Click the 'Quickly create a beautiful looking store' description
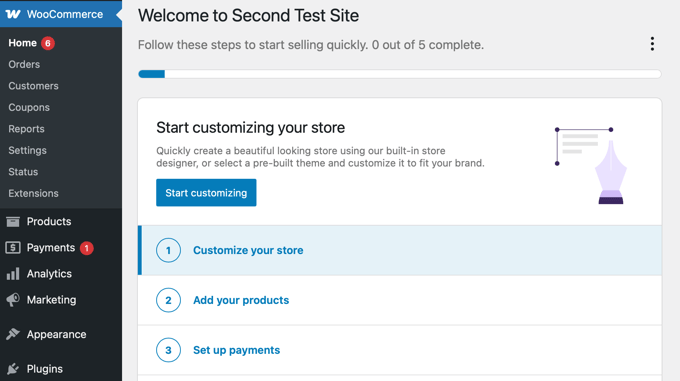Viewport: 680px width, 381px height. (x=320, y=157)
